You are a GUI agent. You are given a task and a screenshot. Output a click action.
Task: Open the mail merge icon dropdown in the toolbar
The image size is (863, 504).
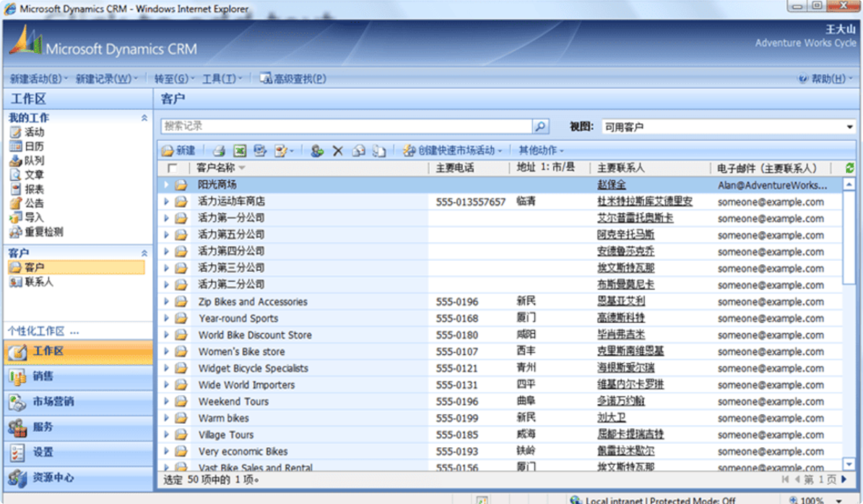(x=285, y=151)
